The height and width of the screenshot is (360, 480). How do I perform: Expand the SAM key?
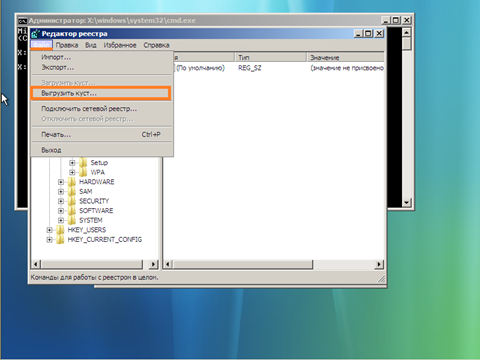point(61,192)
